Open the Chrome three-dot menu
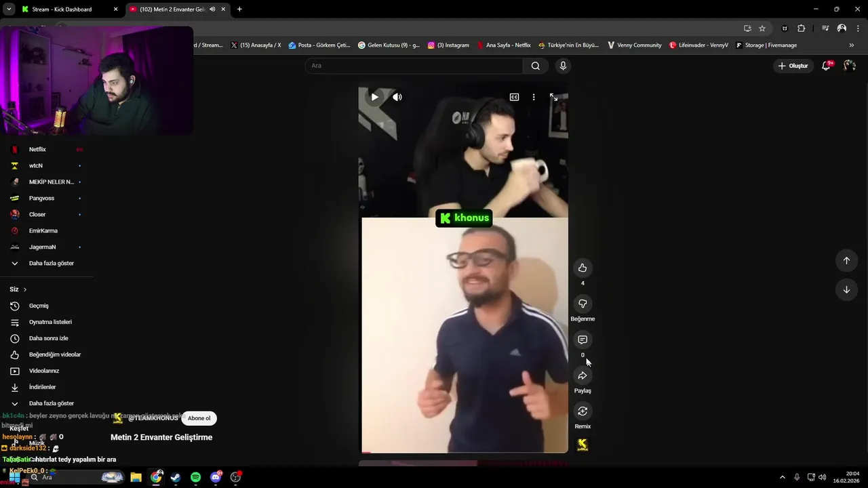Image resolution: width=868 pixels, height=488 pixels. pyautogui.click(x=857, y=28)
